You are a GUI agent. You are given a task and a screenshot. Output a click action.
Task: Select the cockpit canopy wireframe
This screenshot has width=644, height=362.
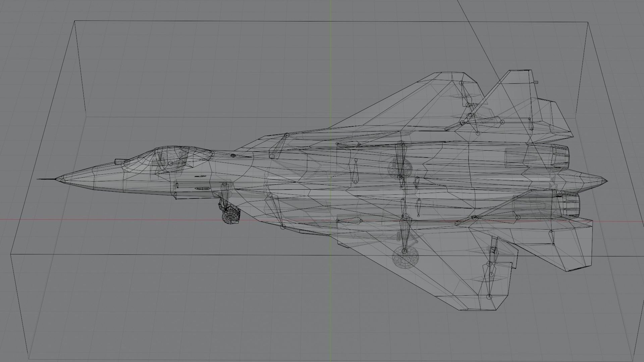click(169, 155)
